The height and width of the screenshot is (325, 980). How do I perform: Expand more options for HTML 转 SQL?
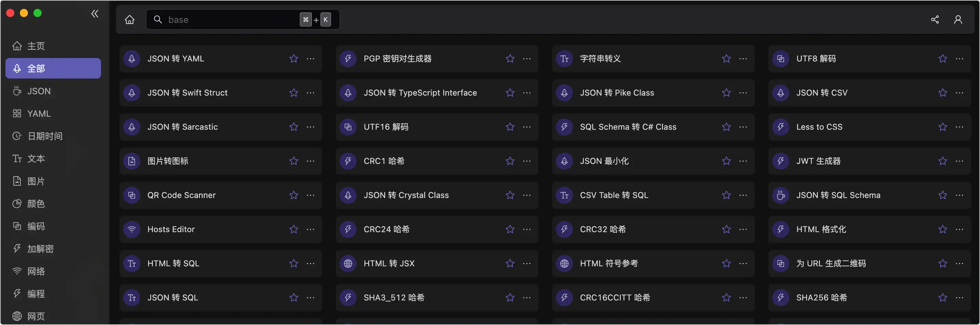tap(311, 263)
